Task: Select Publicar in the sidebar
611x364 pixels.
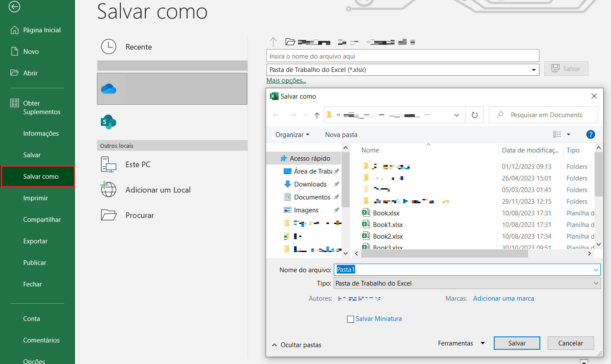Action: tap(34, 263)
